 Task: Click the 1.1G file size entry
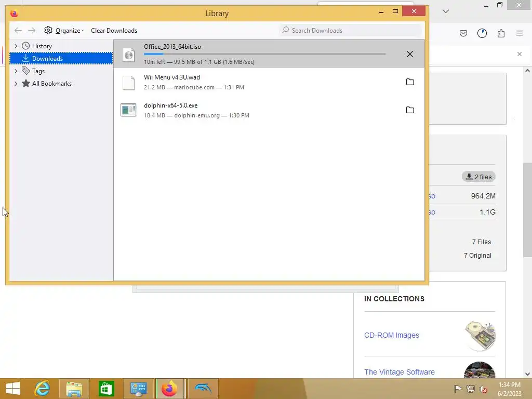[x=487, y=212]
